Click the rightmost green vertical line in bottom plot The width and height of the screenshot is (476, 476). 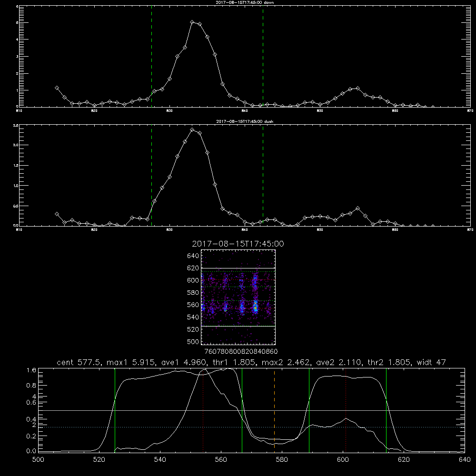click(386, 410)
